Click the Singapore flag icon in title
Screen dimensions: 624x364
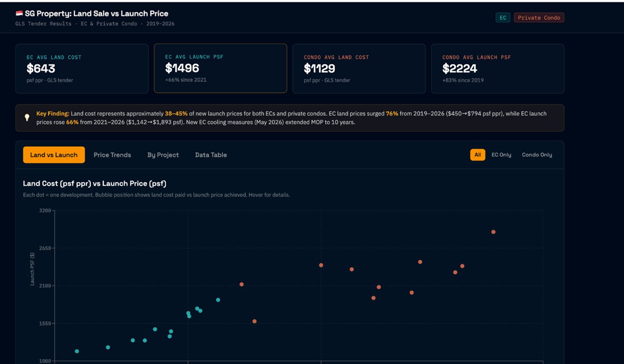[x=19, y=14]
